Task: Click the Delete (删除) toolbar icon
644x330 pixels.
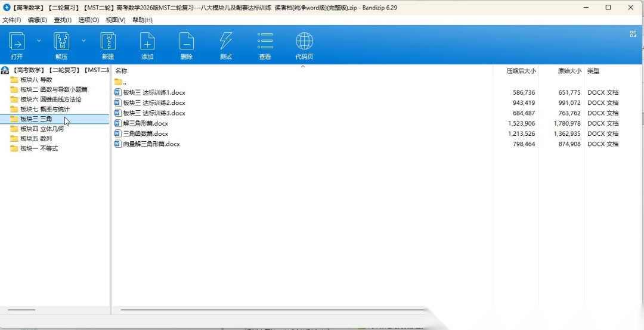Action: coord(187,42)
